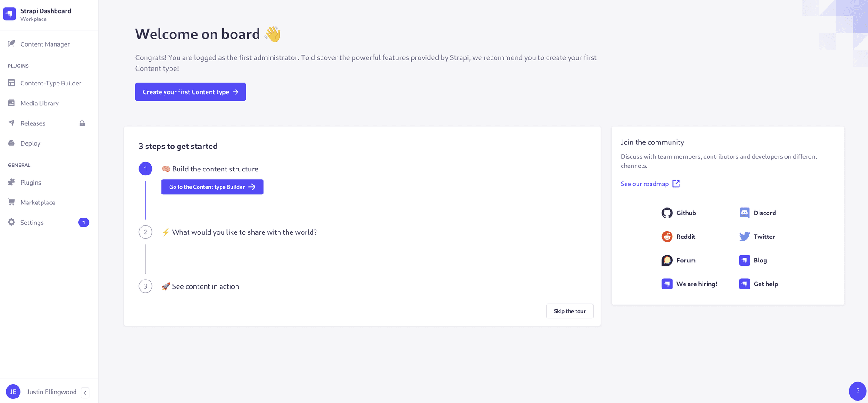Viewport: 868px width, 403px height.
Task: Click the Reddit community icon
Action: (667, 236)
